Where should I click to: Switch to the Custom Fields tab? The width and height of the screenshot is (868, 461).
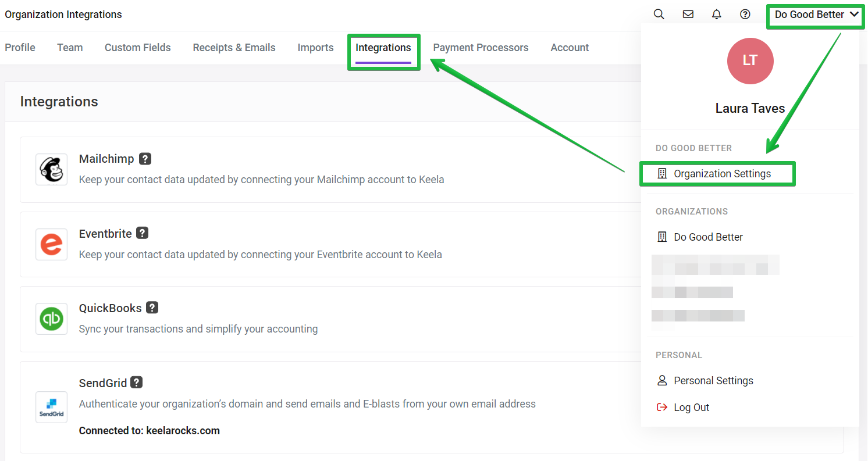coord(138,48)
